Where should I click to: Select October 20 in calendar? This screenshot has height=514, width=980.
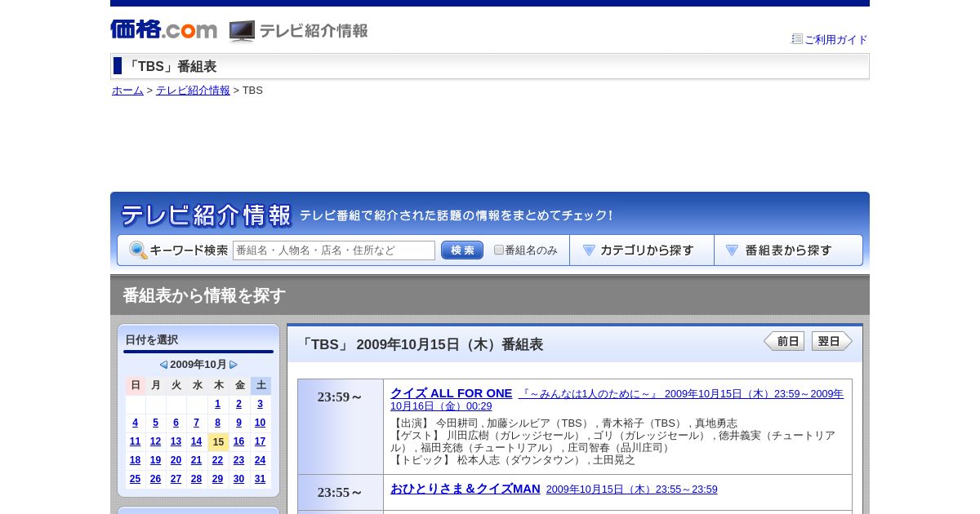176,460
